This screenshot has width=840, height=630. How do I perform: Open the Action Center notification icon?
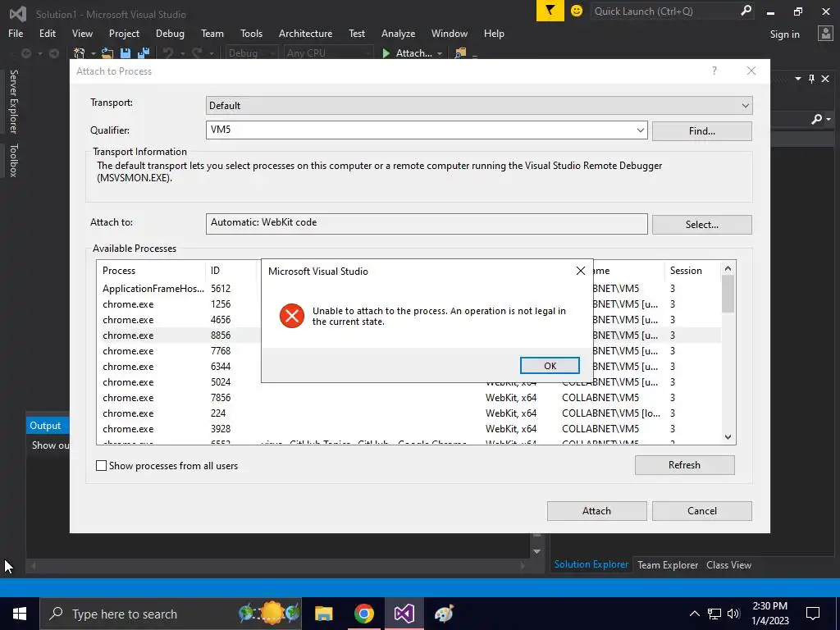813,614
